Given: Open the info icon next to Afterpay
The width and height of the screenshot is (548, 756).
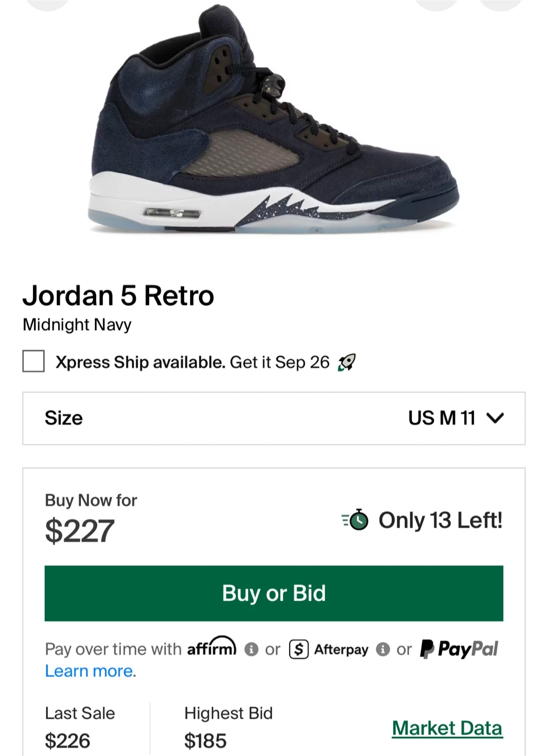Looking at the screenshot, I should point(383,649).
